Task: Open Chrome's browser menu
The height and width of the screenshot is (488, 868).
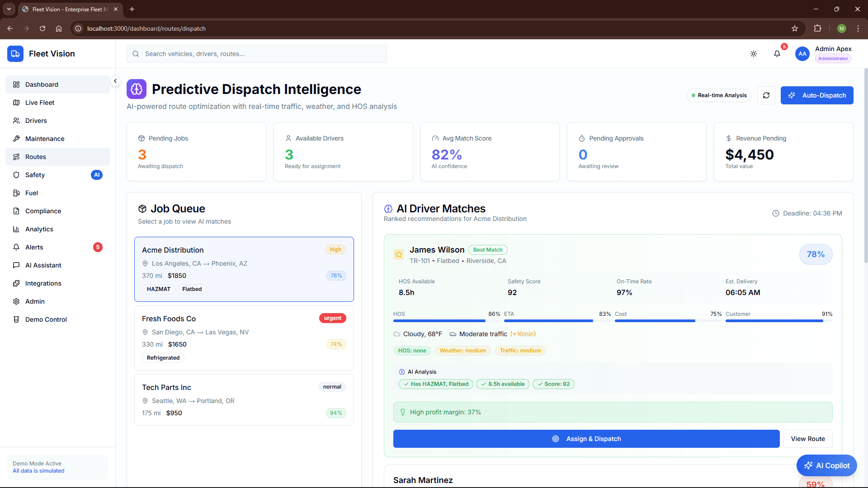Action: pyautogui.click(x=858, y=28)
